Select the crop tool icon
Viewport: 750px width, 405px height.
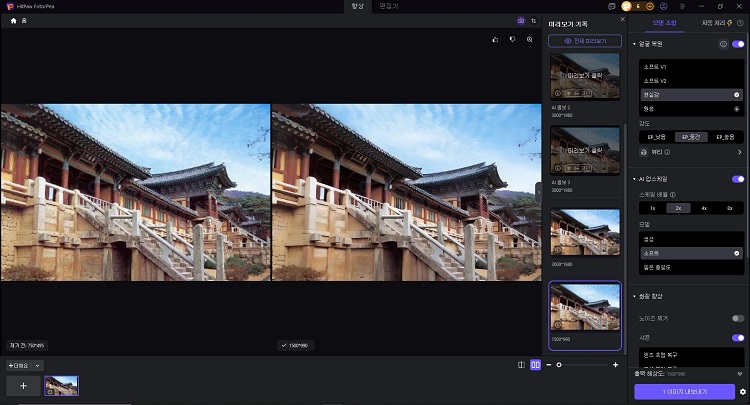[534, 21]
